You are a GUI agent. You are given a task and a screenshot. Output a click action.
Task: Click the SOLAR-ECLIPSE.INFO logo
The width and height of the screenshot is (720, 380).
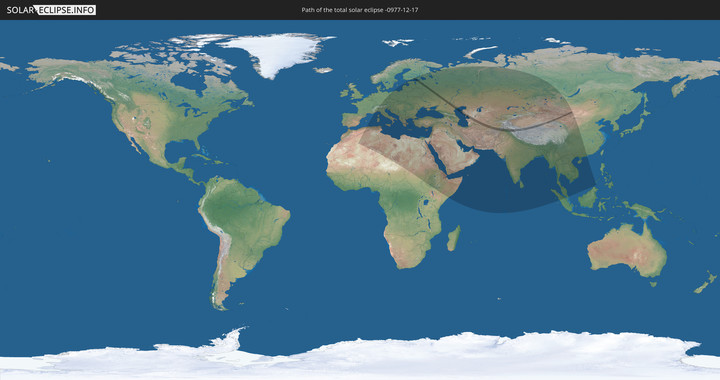click(51, 10)
